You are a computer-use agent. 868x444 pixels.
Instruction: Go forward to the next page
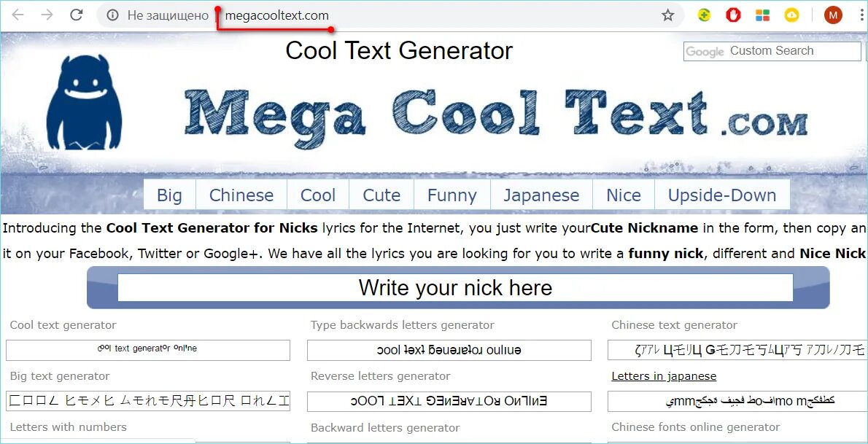[47, 15]
